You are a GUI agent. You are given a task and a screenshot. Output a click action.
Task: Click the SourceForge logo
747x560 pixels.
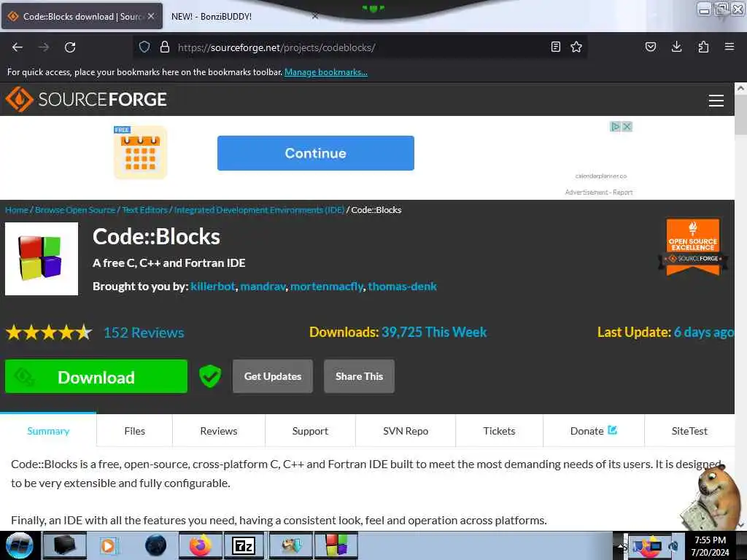click(x=86, y=99)
